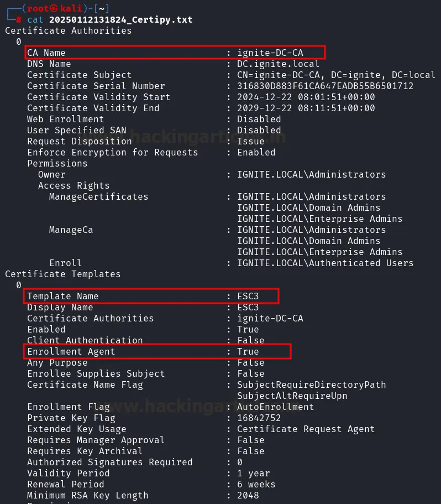Image resolution: width=441 pixels, height=504 pixels.
Task: Click the Kali skull symbol in prompt
Action: pos(55,8)
